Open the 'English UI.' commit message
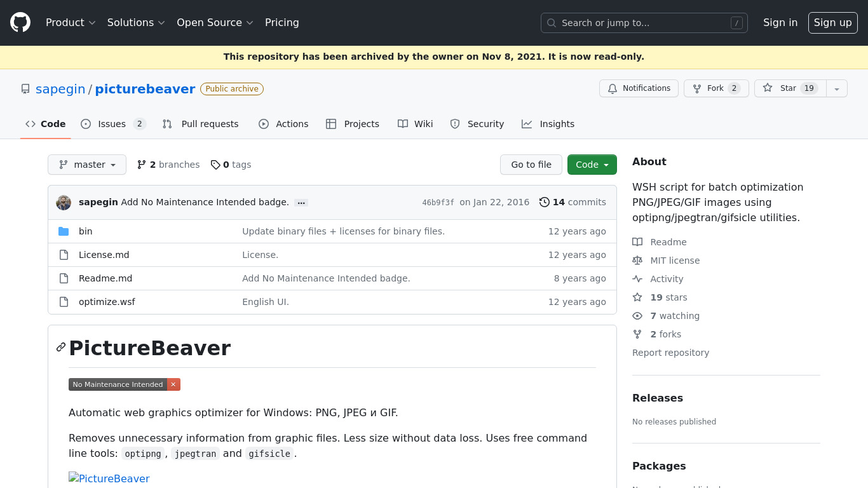Image resolution: width=868 pixels, height=488 pixels. click(266, 302)
